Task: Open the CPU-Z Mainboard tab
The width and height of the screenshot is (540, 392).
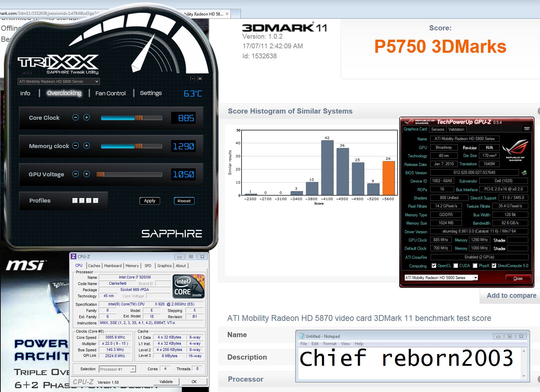Action: pos(113,266)
